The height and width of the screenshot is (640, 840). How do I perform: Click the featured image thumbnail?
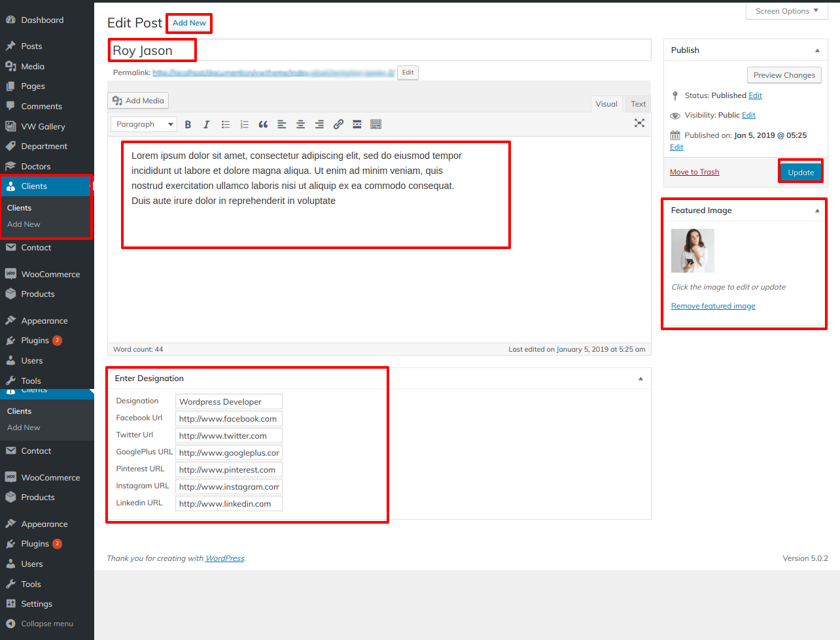click(x=692, y=250)
